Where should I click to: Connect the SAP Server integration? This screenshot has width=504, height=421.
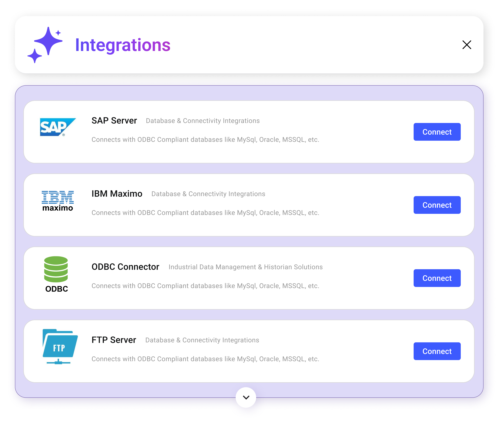point(437,132)
